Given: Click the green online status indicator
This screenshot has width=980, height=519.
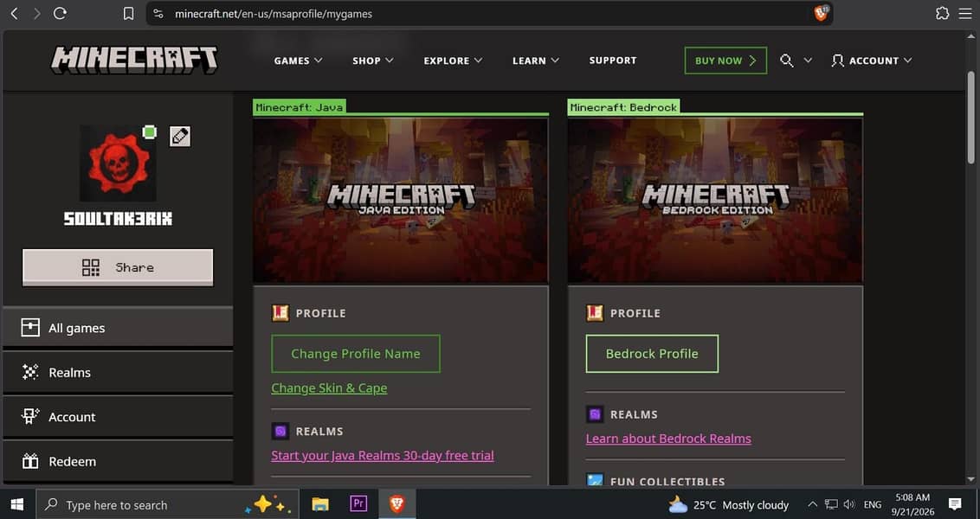Looking at the screenshot, I should (150, 132).
